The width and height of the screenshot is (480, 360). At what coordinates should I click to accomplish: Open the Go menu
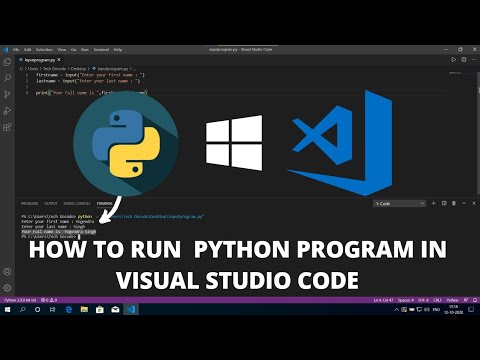[x=74, y=50]
